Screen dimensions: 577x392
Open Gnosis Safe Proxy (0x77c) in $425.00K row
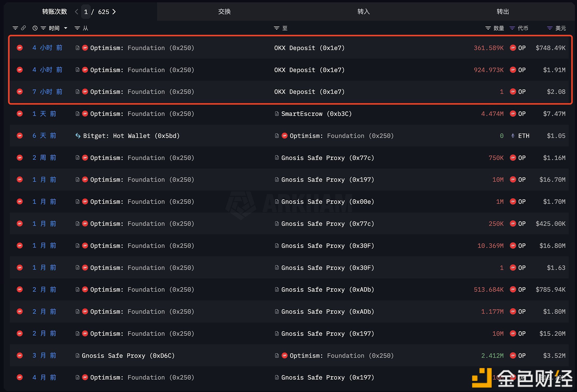[328, 224]
